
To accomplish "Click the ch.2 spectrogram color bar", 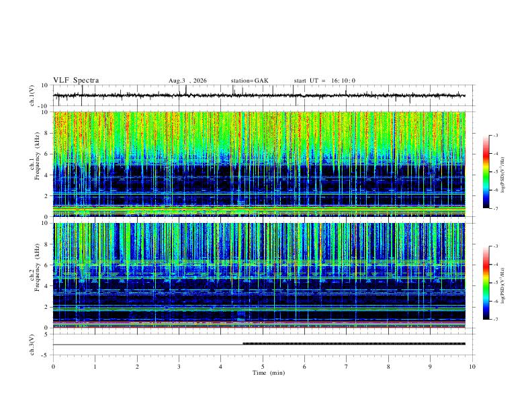I will coord(486,283).
